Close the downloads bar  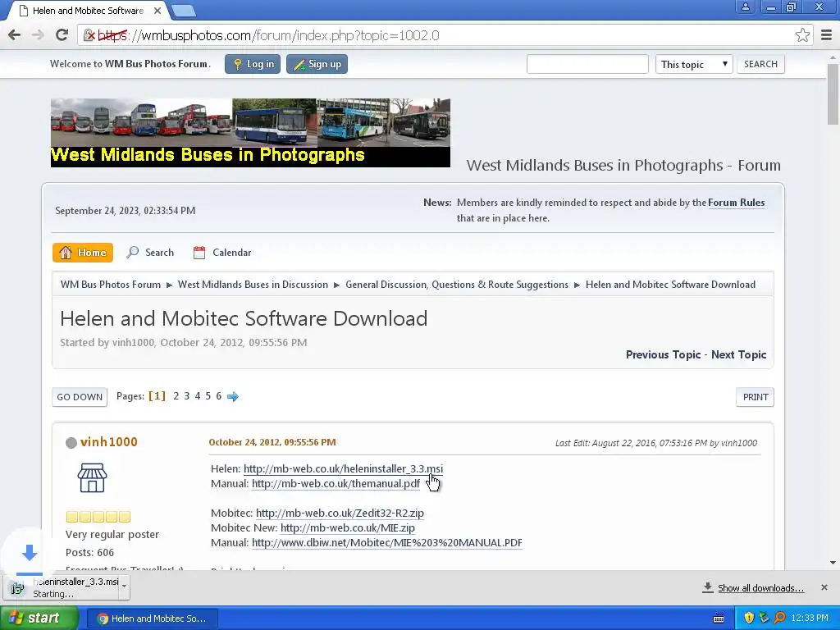tap(824, 587)
